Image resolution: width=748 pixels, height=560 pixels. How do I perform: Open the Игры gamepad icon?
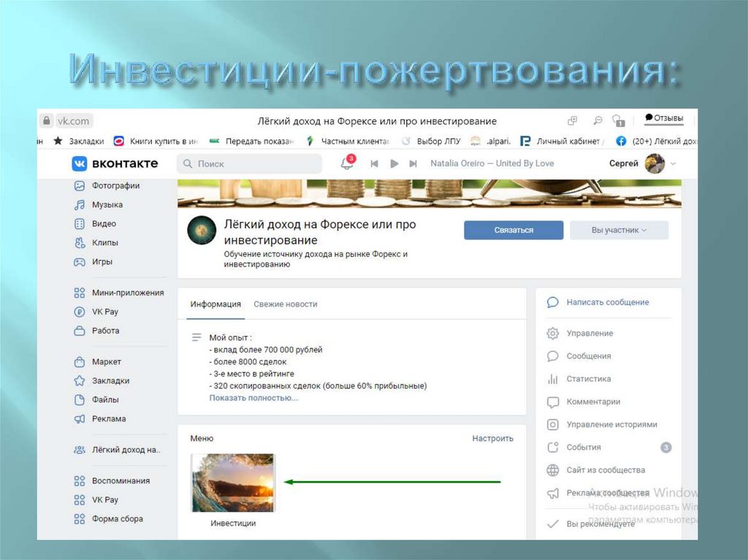click(x=79, y=262)
